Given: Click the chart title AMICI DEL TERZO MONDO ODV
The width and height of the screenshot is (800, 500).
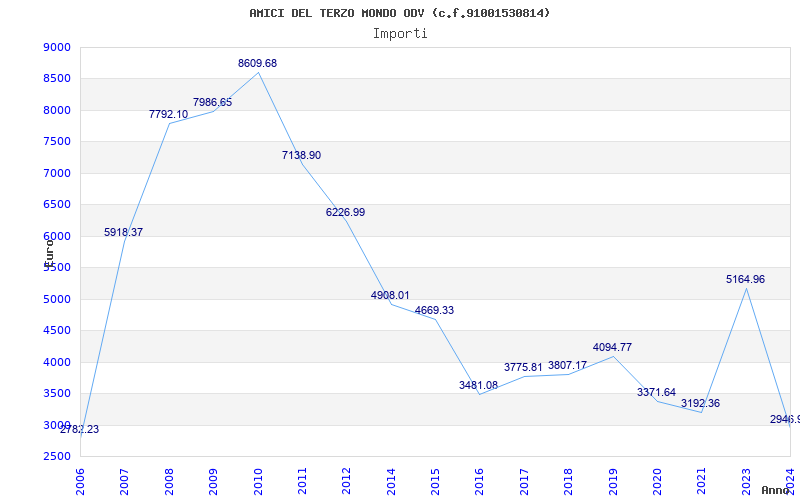Looking at the screenshot, I should pyautogui.click(x=399, y=13).
